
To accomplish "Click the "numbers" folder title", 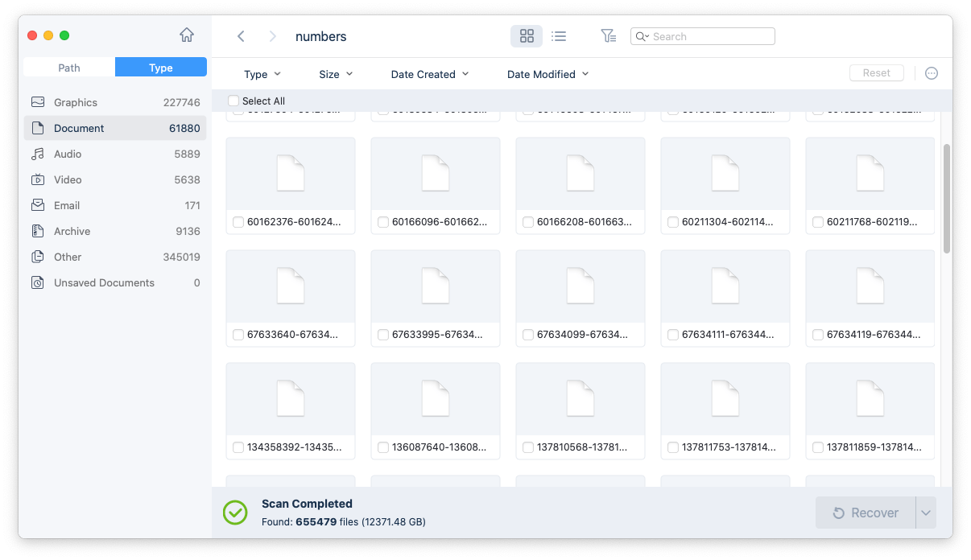I will (321, 36).
